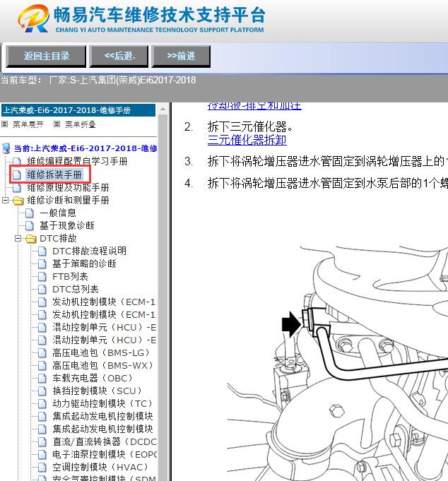Click page icon beside 高压电池包（BMS-WX）
Image resolution: width=448 pixels, height=481 pixels.
pyautogui.click(x=42, y=366)
